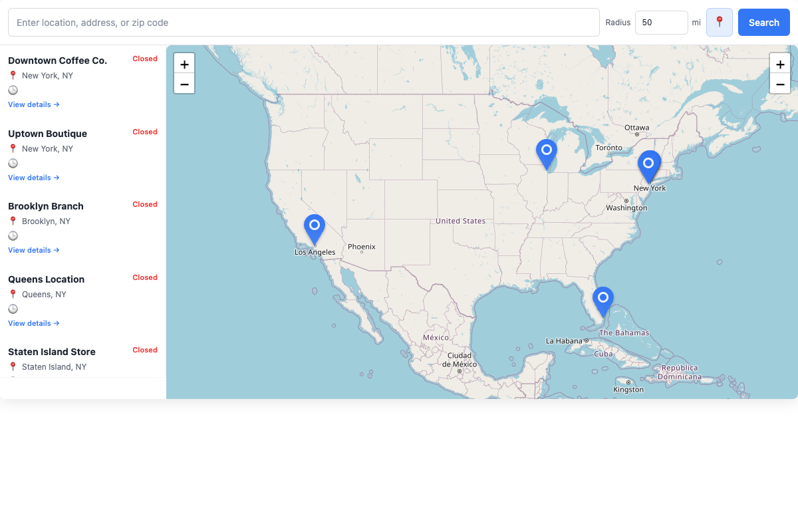Click the Radius input showing 50
This screenshot has height=532, width=798.
(x=662, y=23)
